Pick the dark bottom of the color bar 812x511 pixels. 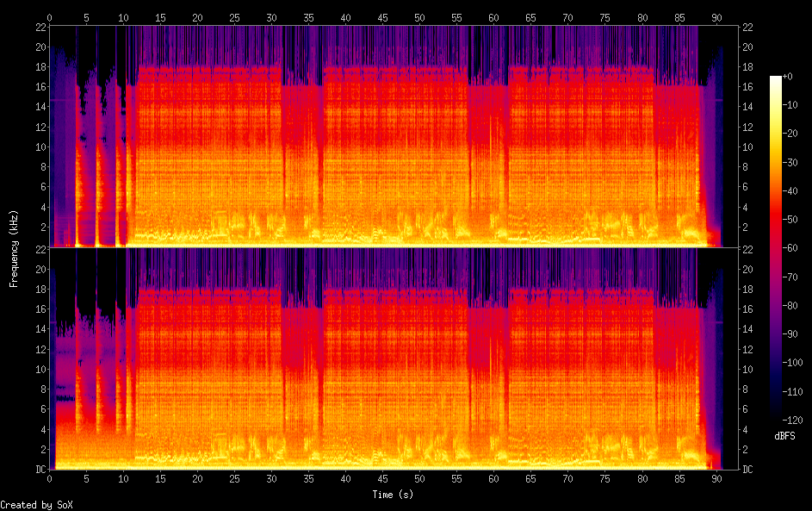click(776, 416)
